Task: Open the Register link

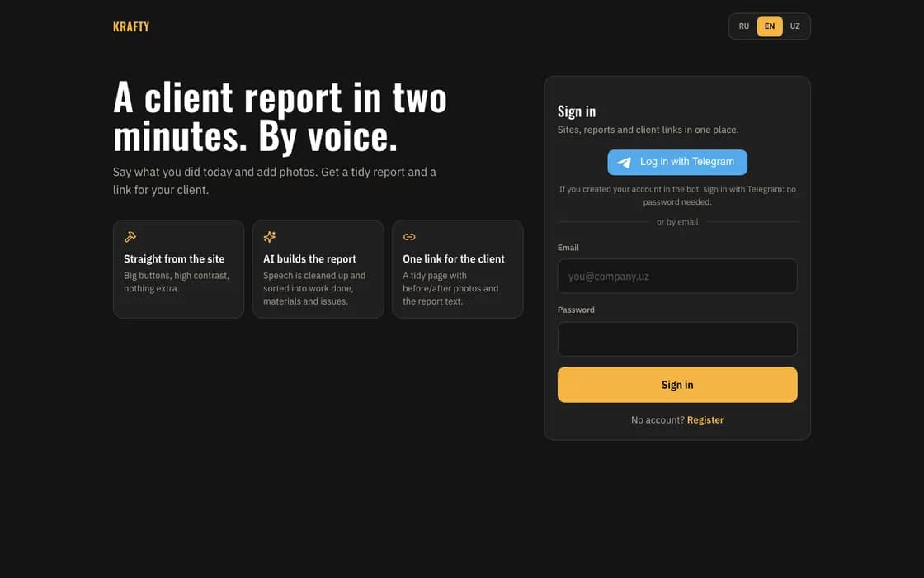Action: (705, 420)
